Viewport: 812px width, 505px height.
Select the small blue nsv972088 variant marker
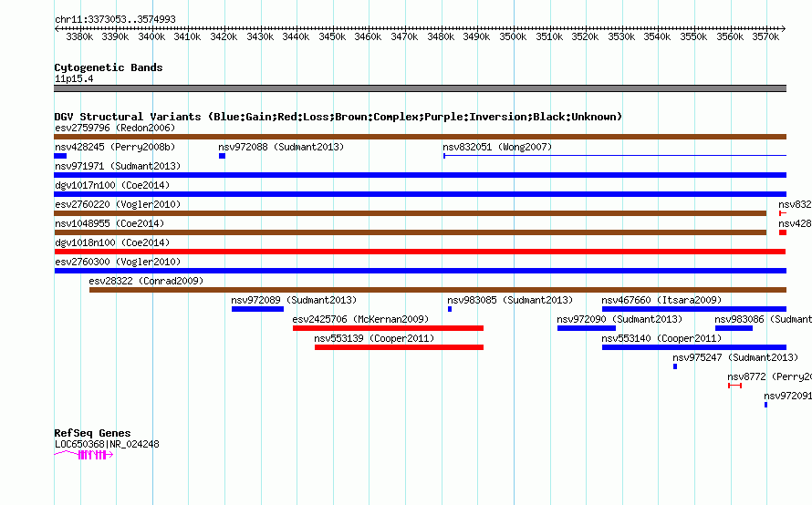223,156
